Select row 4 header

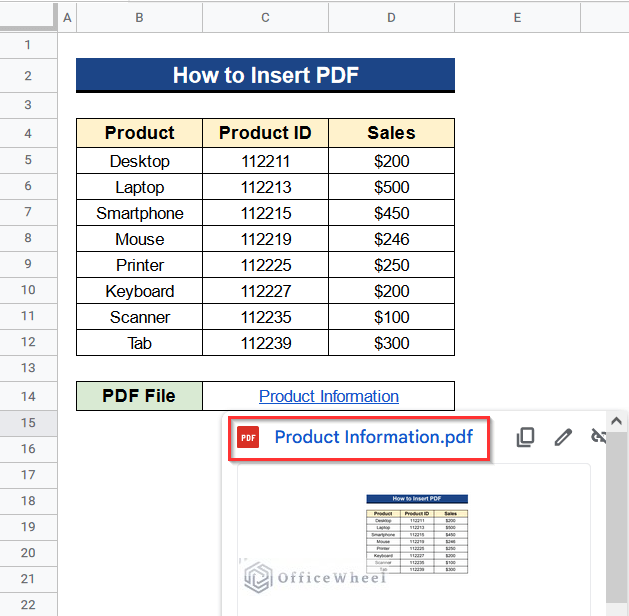pyautogui.click(x=28, y=133)
